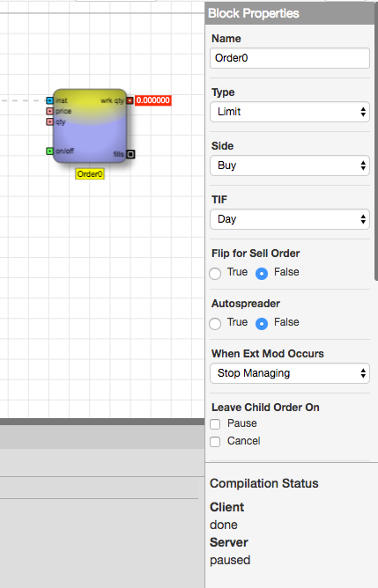Click the green on/off input port
This screenshot has height=588, width=378.
pyautogui.click(x=49, y=151)
